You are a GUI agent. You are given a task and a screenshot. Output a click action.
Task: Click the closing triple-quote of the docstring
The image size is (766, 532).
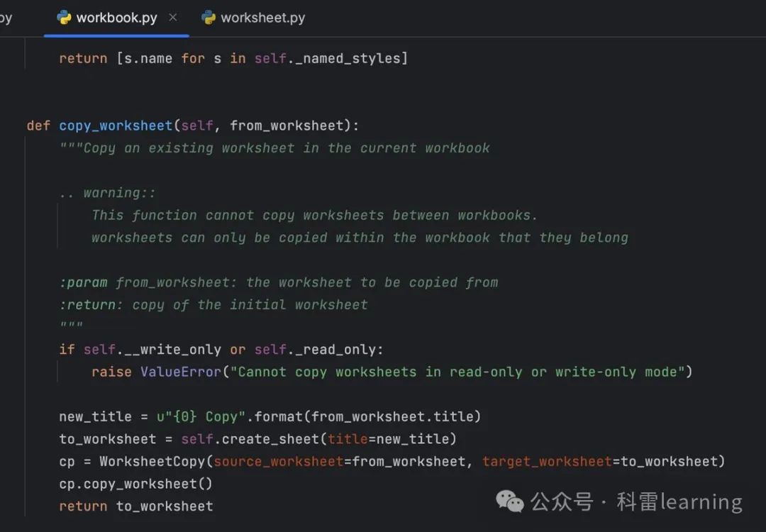click(72, 326)
